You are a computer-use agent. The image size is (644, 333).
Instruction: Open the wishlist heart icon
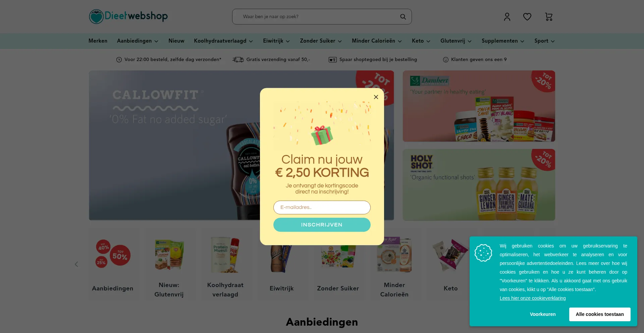point(527,17)
